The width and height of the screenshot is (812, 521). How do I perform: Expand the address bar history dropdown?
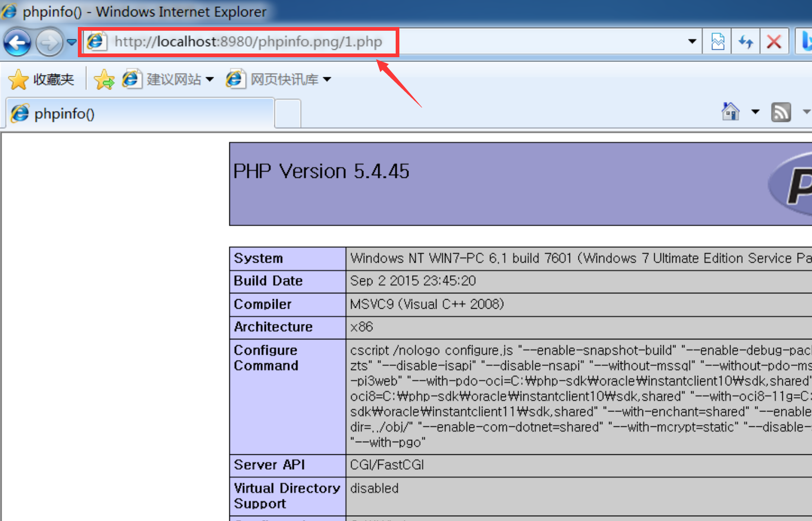pos(692,42)
